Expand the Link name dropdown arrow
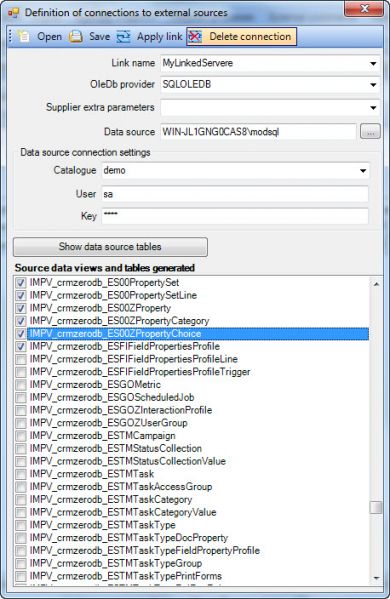Image resolution: width=390 pixels, height=599 pixels. point(373,63)
